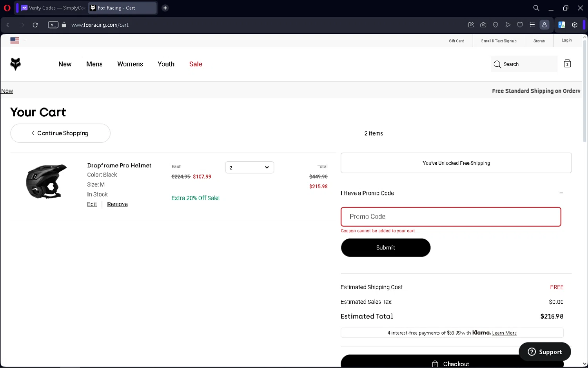Click the VPN badge in address bar

pyautogui.click(x=53, y=25)
